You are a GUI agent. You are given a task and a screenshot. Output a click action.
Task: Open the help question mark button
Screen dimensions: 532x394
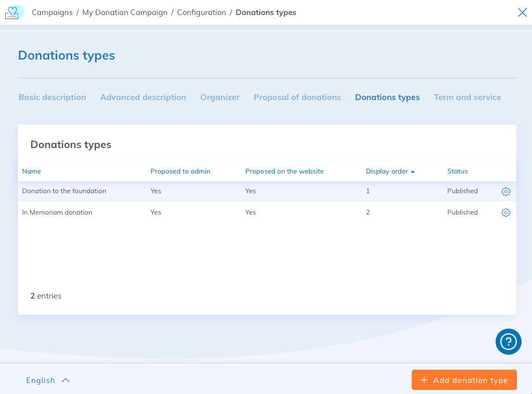click(x=508, y=341)
